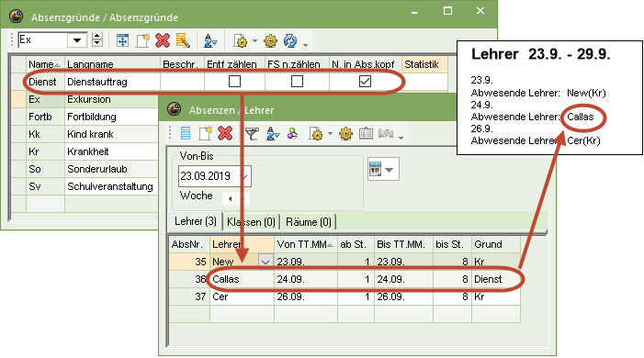
Task: Uncheck N. in Abs.kopf for Dienstauftrag
Action: [x=365, y=82]
